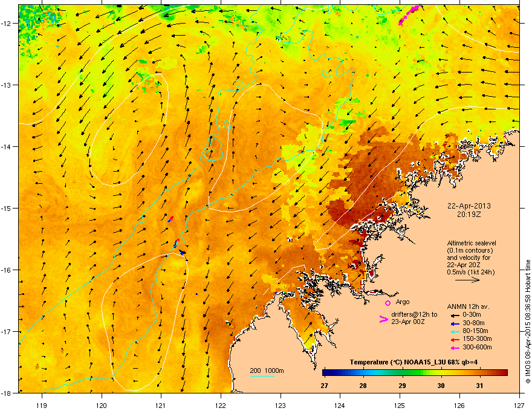Click the 'drifters@12h to' legend label

(414, 315)
